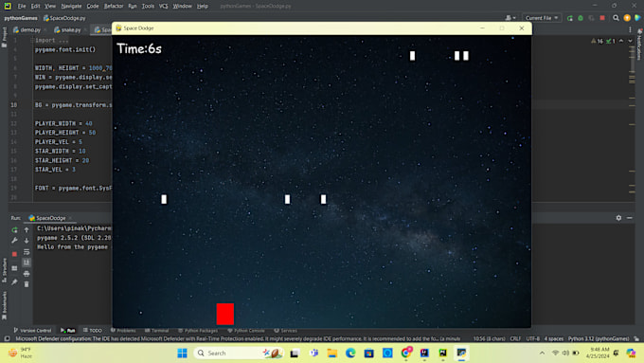
Task: Open the TODO tool window
Action: [x=93, y=331]
